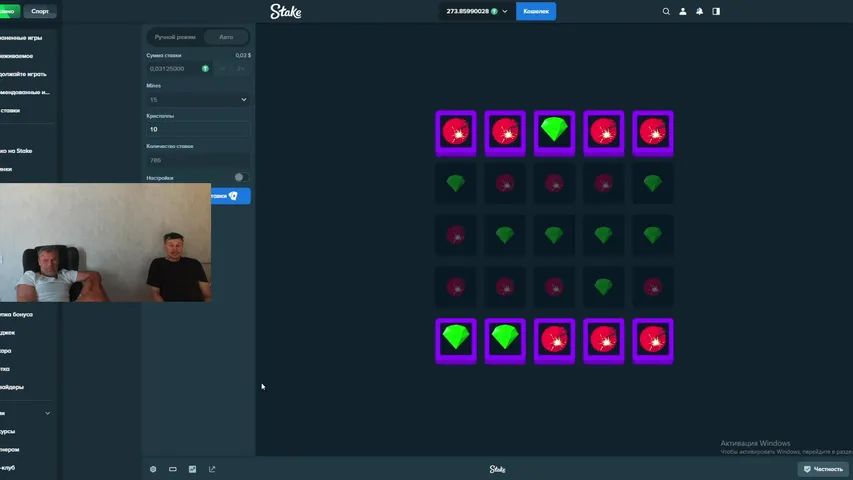This screenshot has height=480, width=853.
Task: Switch to Ручной режим mode
Action: (x=175, y=37)
